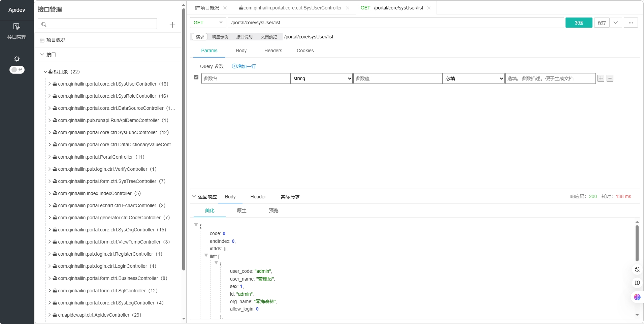Toggle the light/dark theme switch
This screenshot has height=324, width=644.
pyautogui.click(x=17, y=70)
